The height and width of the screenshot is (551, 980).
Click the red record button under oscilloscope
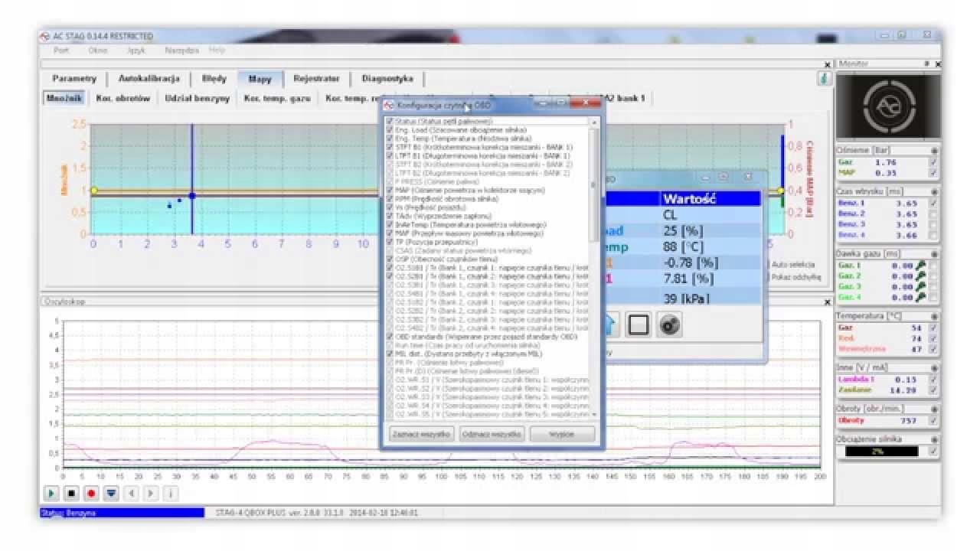[91, 493]
